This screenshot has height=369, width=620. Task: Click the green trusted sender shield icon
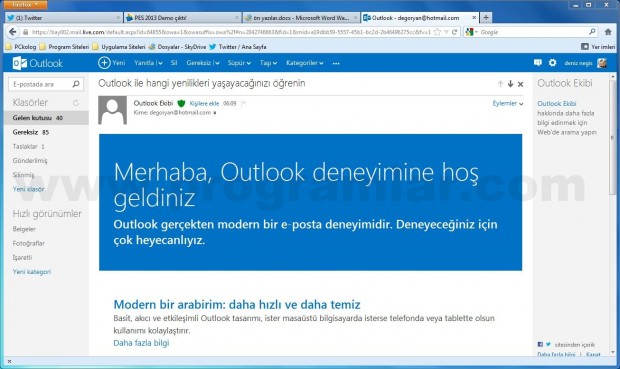point(181,104)
